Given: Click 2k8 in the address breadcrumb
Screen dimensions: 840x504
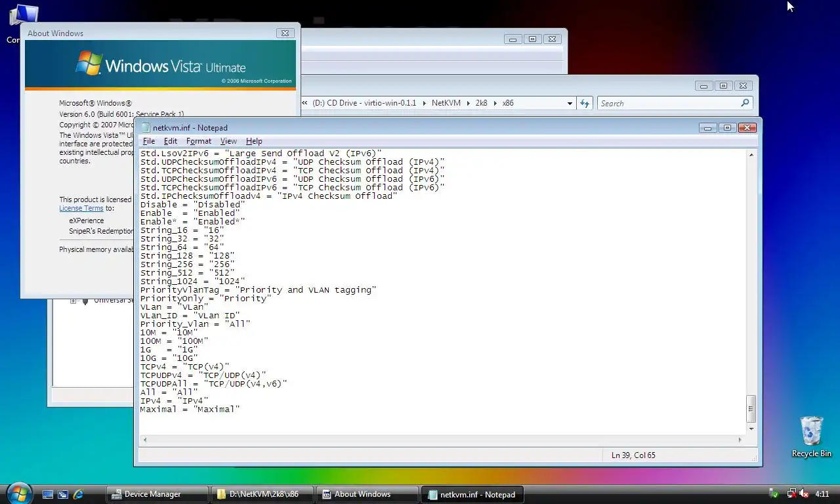Looking at the screenshot, I should [x=481, y=103].
